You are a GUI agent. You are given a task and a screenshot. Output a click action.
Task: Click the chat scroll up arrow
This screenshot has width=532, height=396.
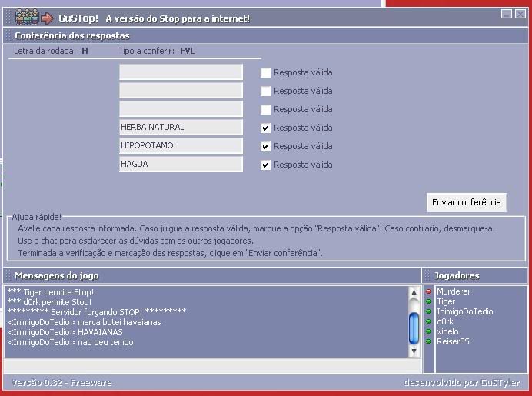pyautogui.click(x=414, y=292)
